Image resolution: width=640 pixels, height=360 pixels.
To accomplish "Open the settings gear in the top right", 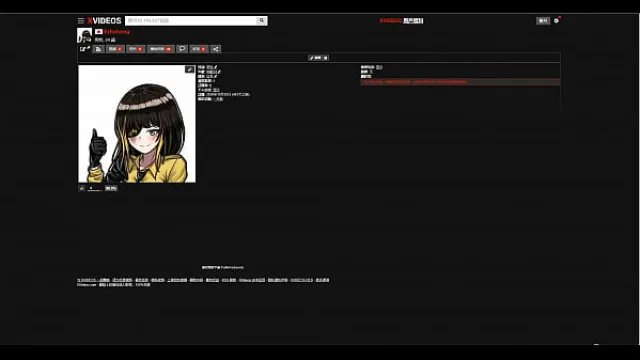I will tap(556, 21).
